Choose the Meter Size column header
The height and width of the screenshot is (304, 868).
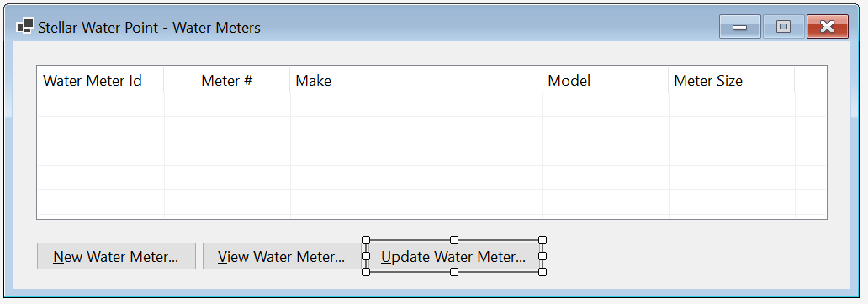(x=731, y=81)
